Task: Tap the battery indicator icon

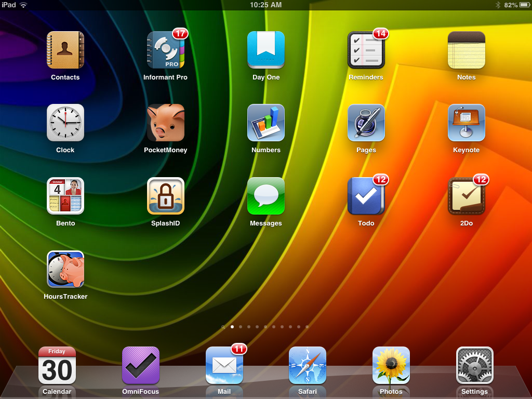Action: point(525,5)
